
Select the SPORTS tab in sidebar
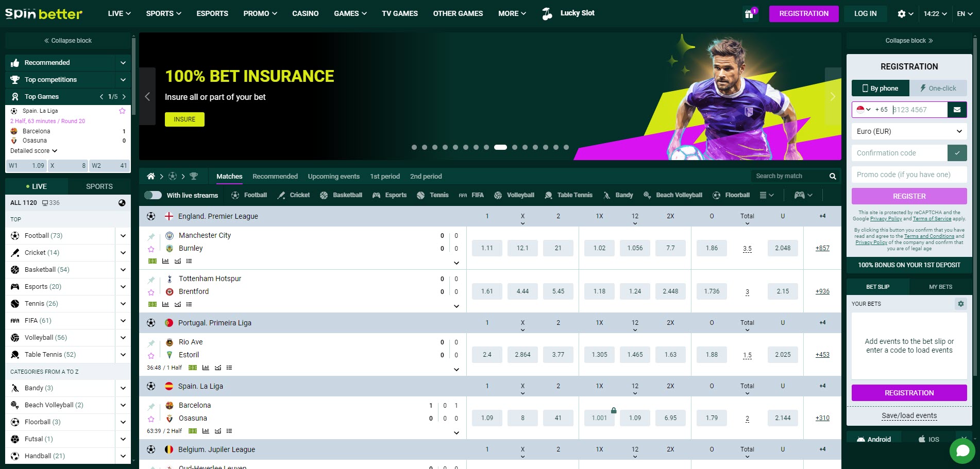[x=99, y=186]
